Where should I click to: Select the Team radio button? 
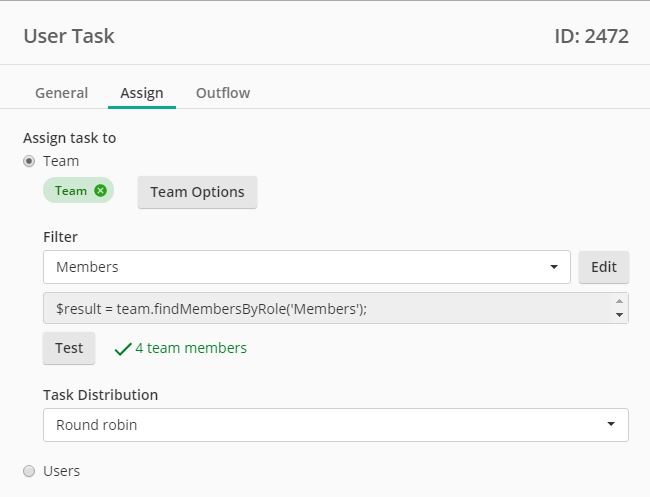29,161
